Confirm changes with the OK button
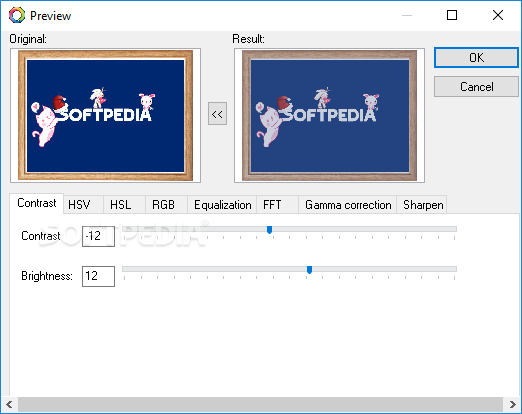Screen dimensions: 522x414 click(476, 58)
